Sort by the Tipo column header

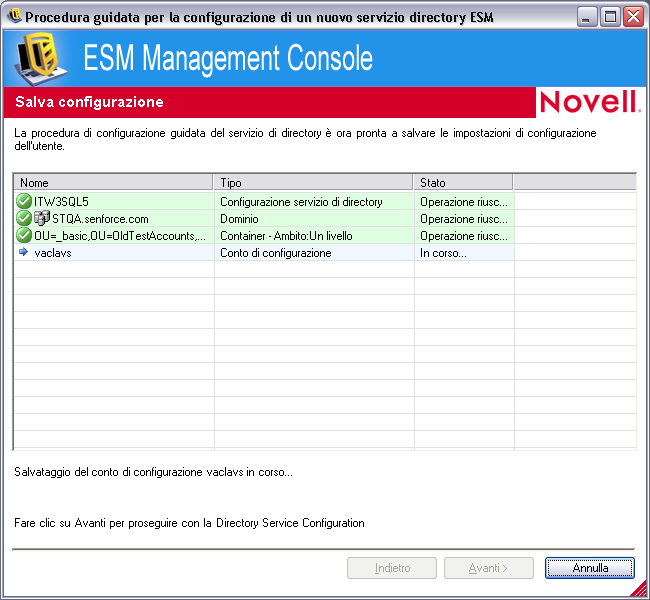313,182
